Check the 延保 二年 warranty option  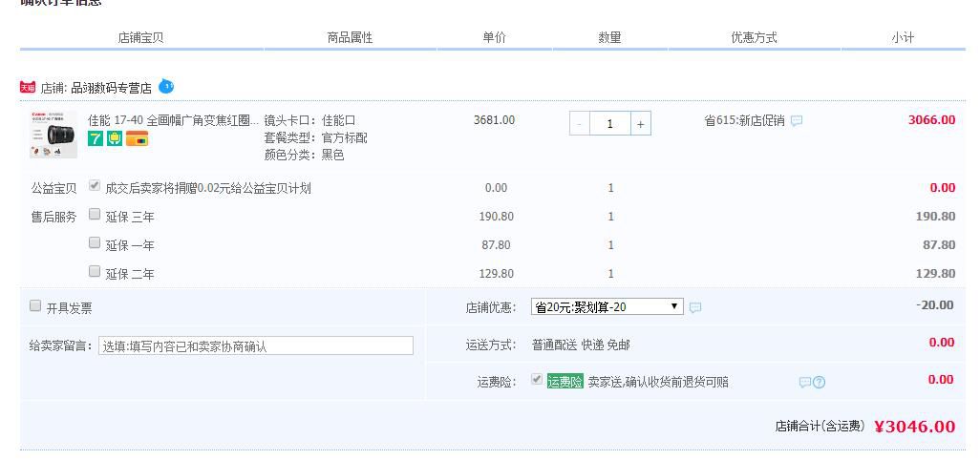click(95, 271)
